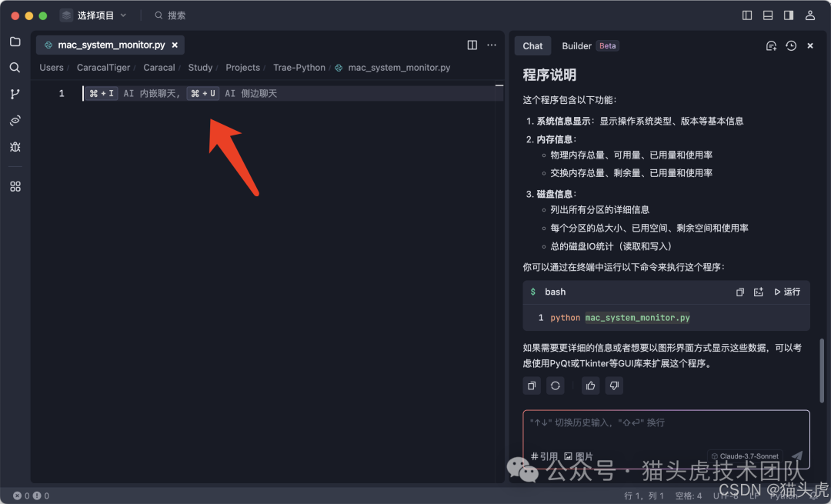Click the paper plane send icon
Image resolution: width=831 pixels, height=504 pixels.
[797, 456]
